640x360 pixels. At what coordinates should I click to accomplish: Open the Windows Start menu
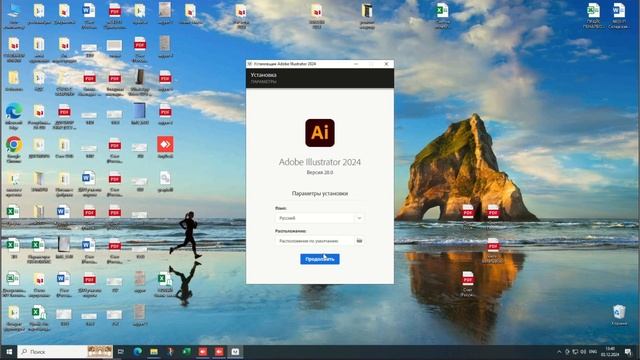(x=9, y=351)
